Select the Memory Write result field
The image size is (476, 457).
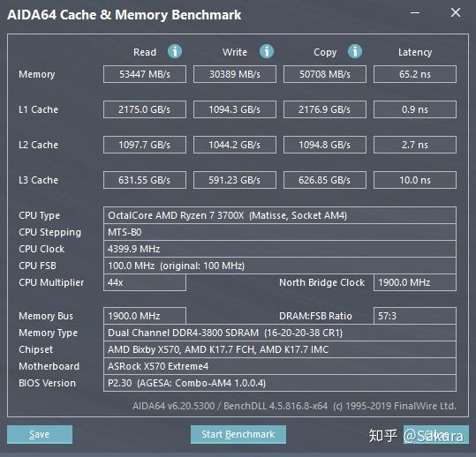(235, 74)
